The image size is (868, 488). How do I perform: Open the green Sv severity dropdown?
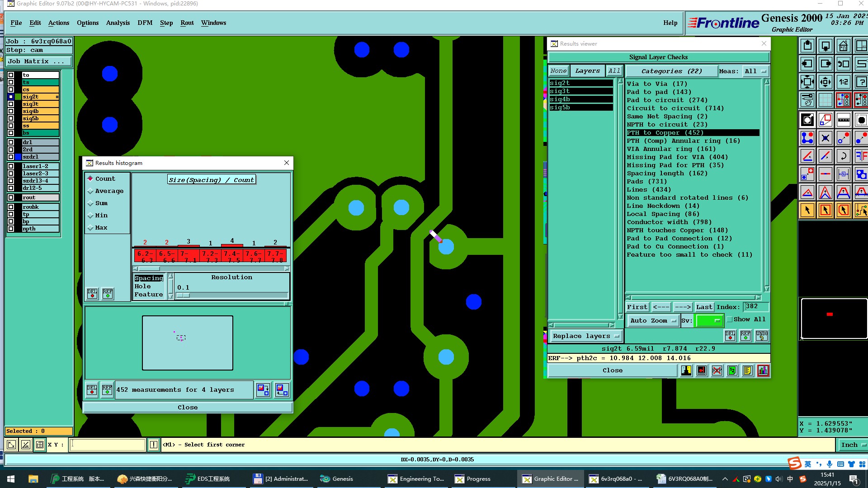(x=709, y=320)
